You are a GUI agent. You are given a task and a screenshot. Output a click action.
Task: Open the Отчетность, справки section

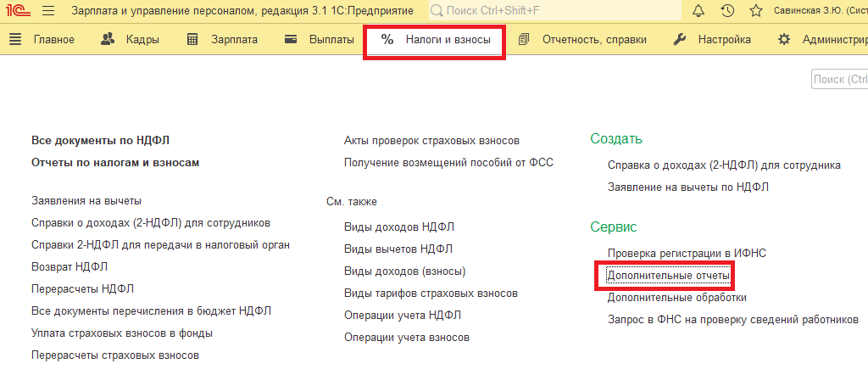594,39
